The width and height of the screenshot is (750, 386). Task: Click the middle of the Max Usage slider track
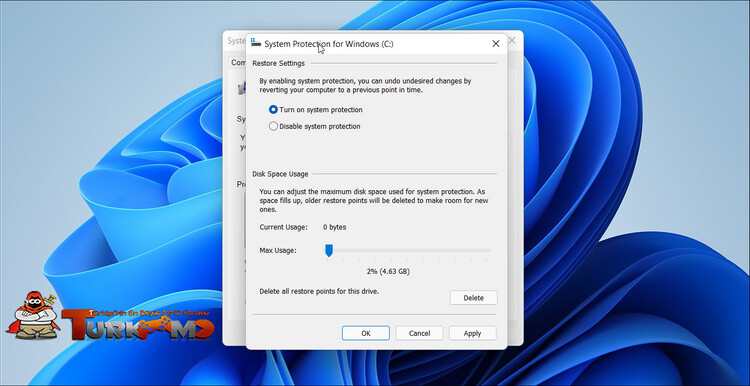(x=408, y=250)
